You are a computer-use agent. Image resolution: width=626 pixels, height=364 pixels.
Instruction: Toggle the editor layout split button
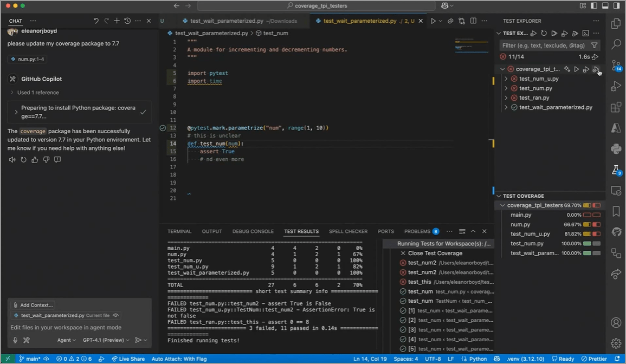click(473, 21)
